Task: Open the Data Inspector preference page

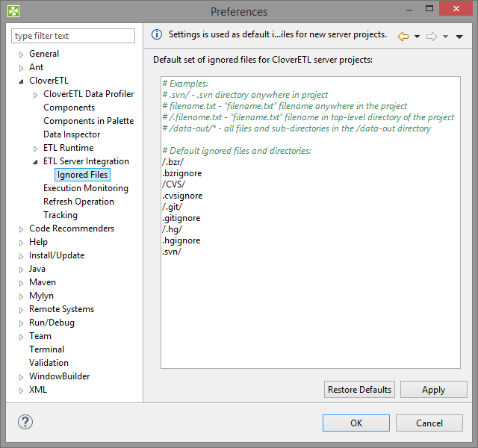Action: [72, 134]
